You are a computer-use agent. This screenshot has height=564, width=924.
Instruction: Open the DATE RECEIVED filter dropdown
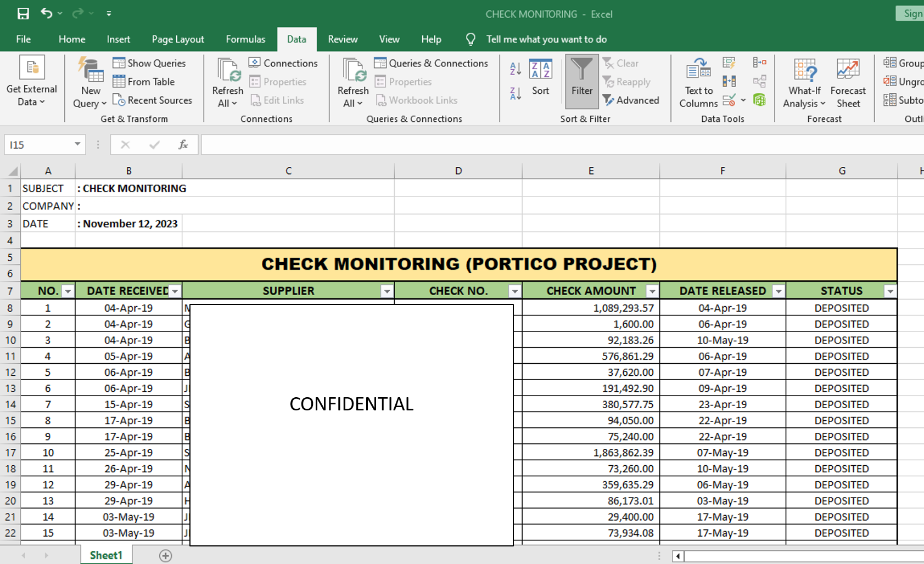pyautogui.click(x=175, y=291)
